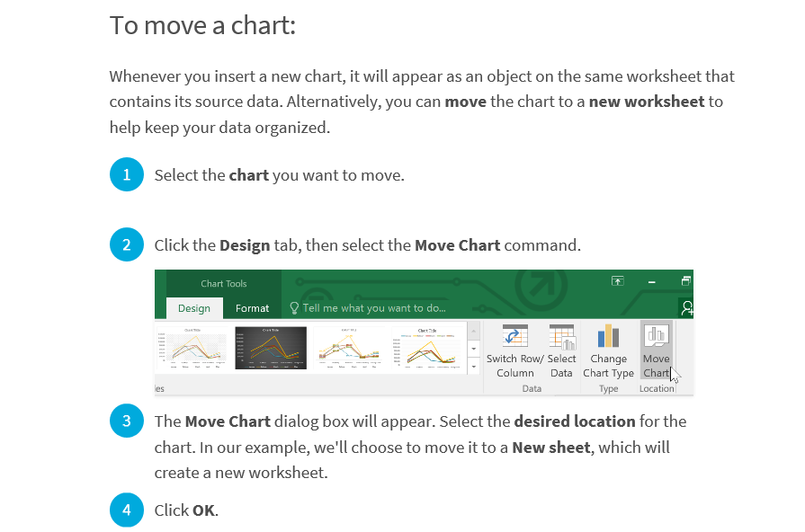Click the Switch Row/Column icon
This screenshot has width=805, height=532.
click(x=515, y=335)
